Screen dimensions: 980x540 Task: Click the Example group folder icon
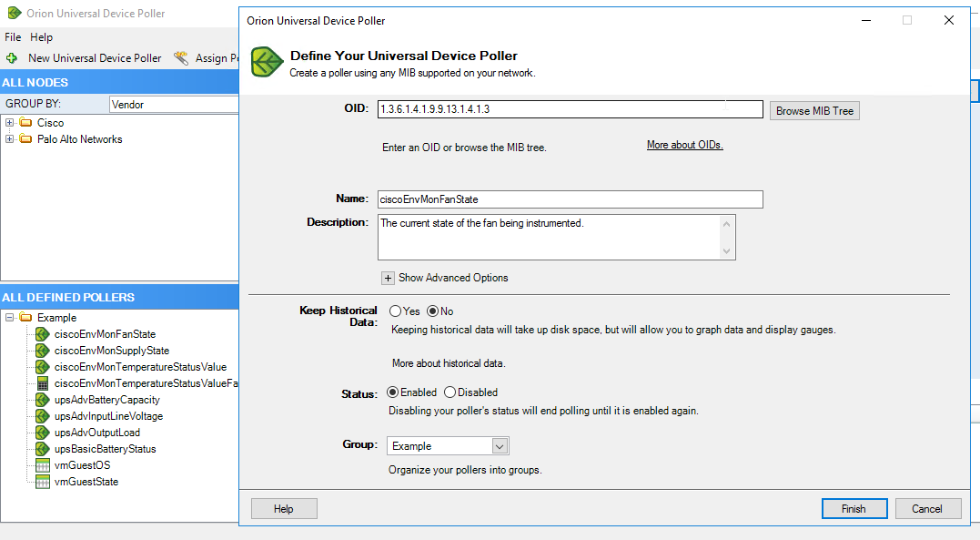coord(25,317)
